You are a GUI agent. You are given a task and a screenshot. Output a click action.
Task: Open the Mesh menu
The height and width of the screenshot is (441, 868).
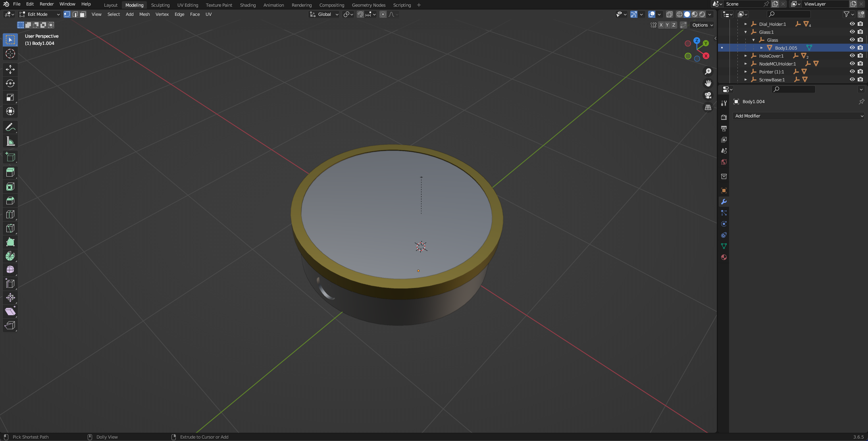[x=144, y=14]
